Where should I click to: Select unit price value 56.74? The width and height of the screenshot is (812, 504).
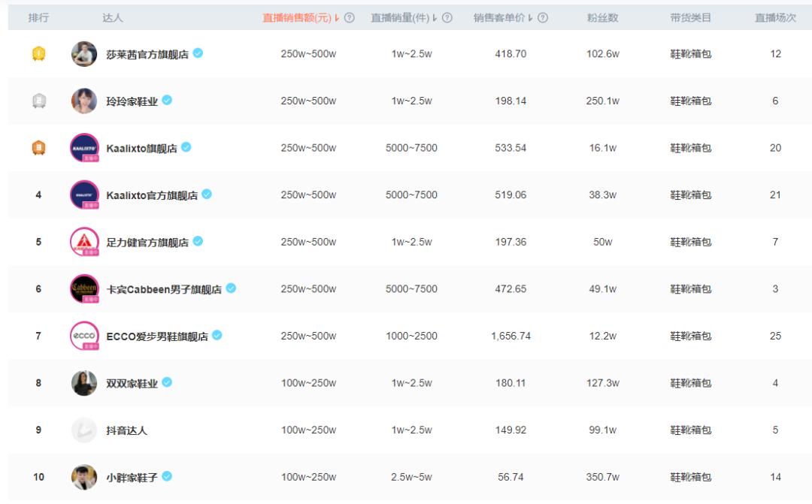[x=511, y=477]
